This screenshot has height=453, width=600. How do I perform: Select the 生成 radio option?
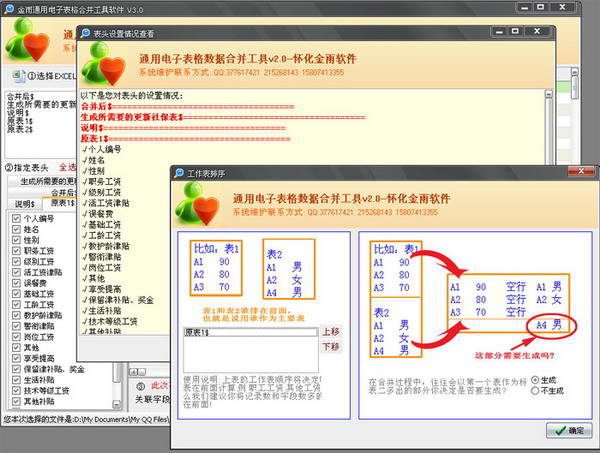pyautogui.click(x=535, y=380)
